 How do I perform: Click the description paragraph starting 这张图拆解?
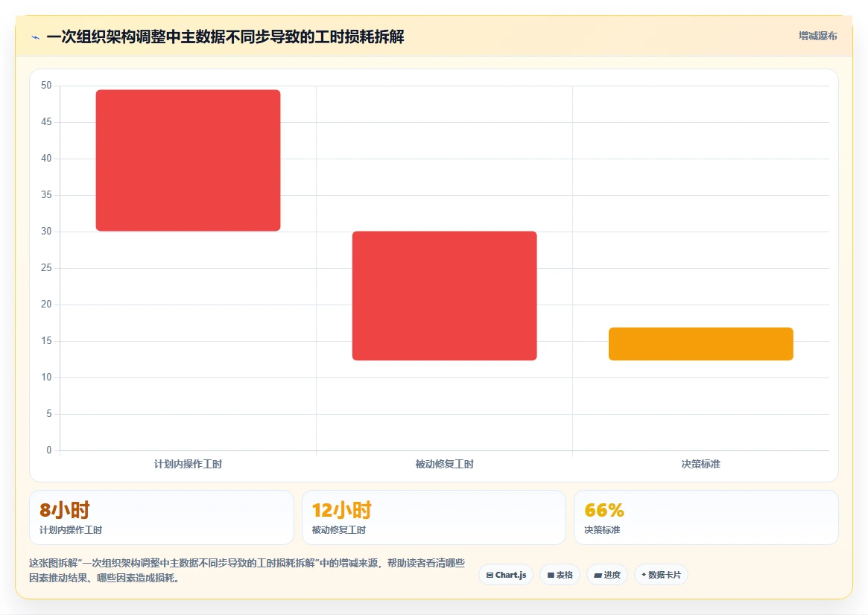(247, 570)
